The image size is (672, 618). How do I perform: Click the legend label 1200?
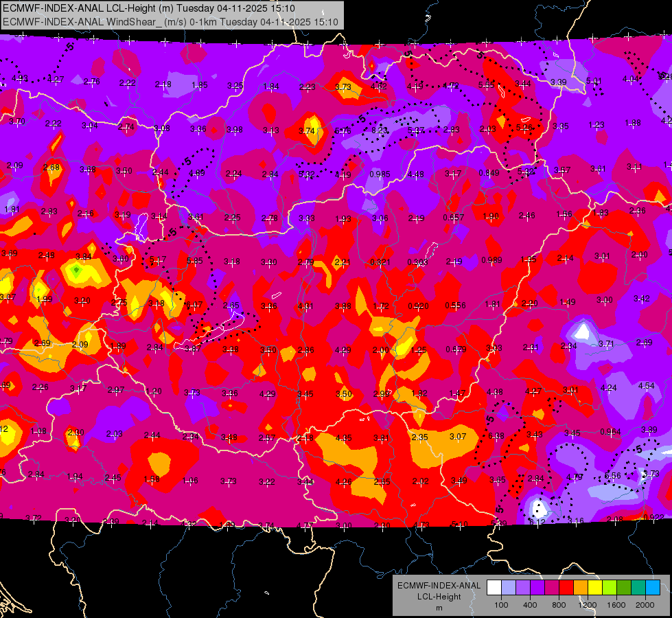pyautogui.click(x=587, y=605)
